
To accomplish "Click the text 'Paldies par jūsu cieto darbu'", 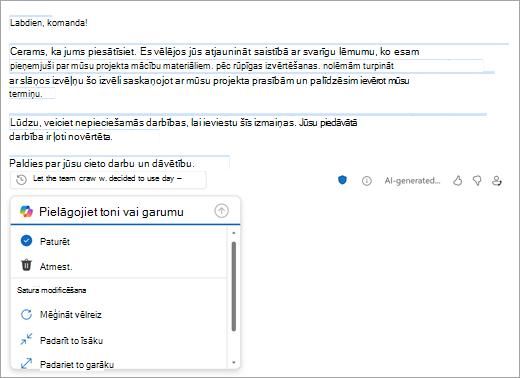I will point(72,164).
